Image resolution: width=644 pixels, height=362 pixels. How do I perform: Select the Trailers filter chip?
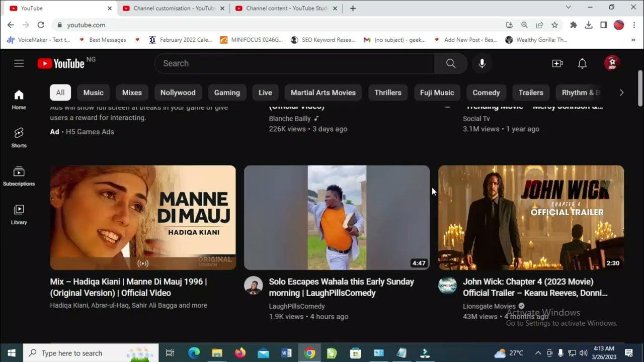[x=531, y=93]
